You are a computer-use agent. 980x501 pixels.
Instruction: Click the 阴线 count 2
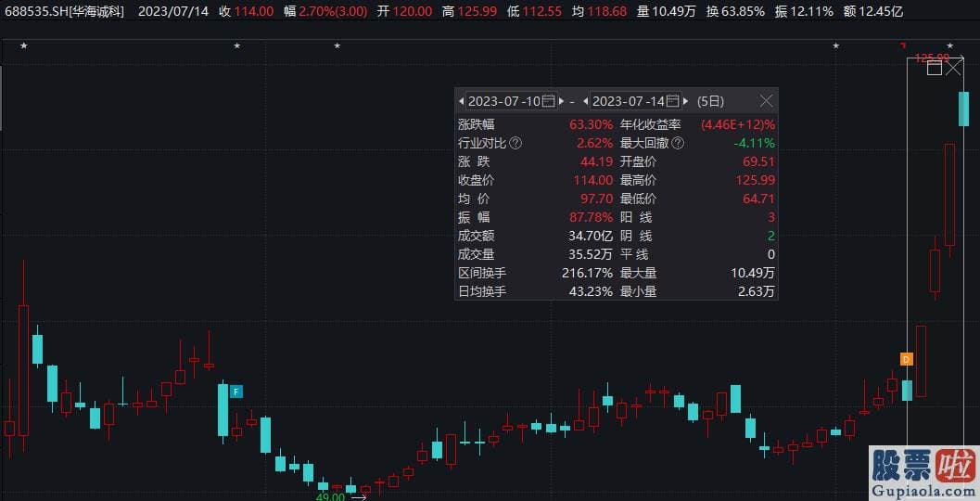tap(771, 236)
